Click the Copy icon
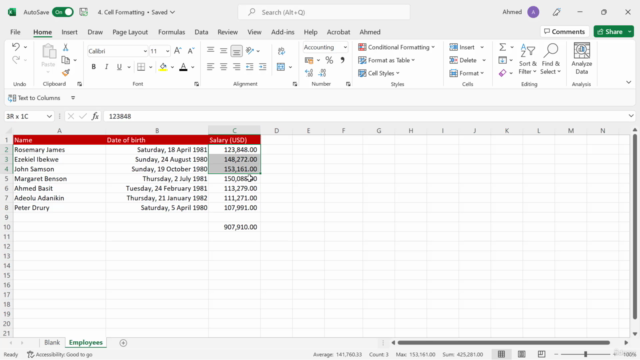 pos(65,60)
